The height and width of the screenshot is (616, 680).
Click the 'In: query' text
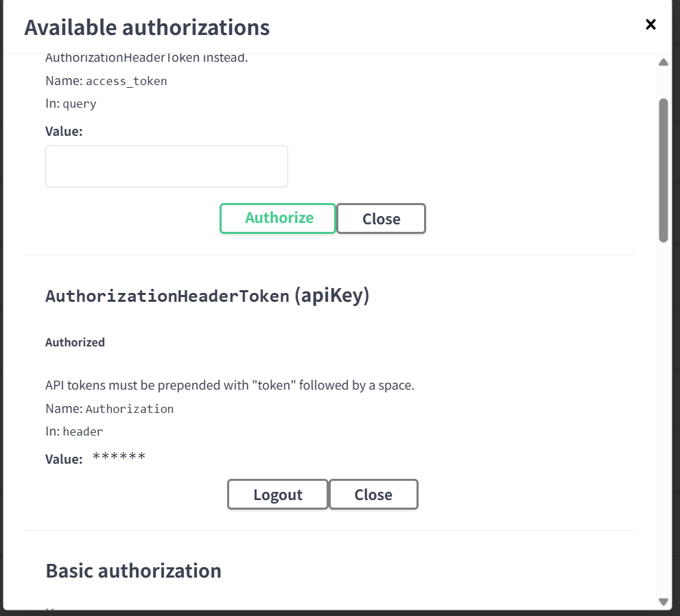[x=71, y=104]
